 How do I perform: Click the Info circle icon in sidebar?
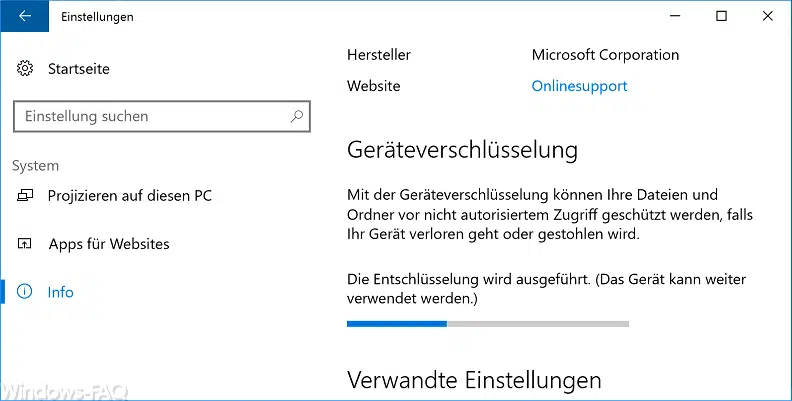tap(25, 292)
